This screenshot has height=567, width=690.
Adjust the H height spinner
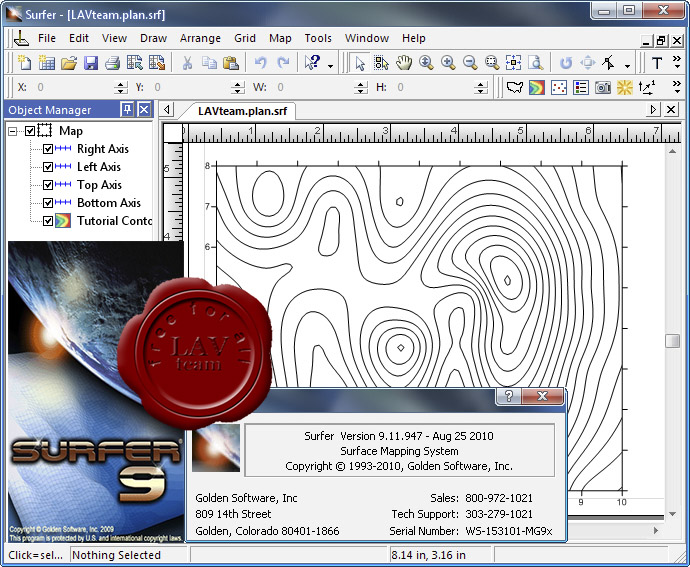481,88
